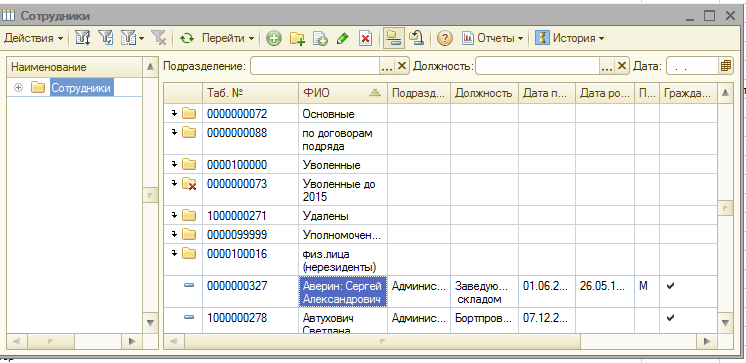Toggle citizenship checkmark in Автухович row
This screenshot has width=746, height=363.
pyautogui.click(x=670, y=317)
